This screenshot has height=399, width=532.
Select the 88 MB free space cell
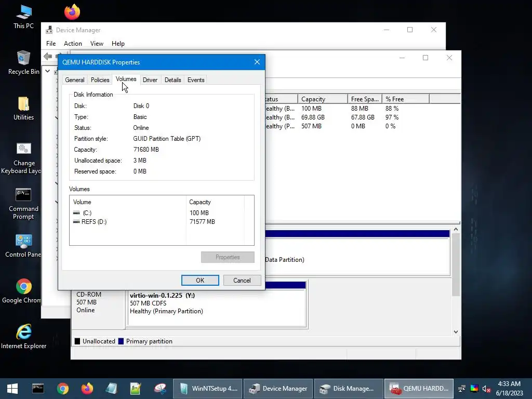pos(360,109)
